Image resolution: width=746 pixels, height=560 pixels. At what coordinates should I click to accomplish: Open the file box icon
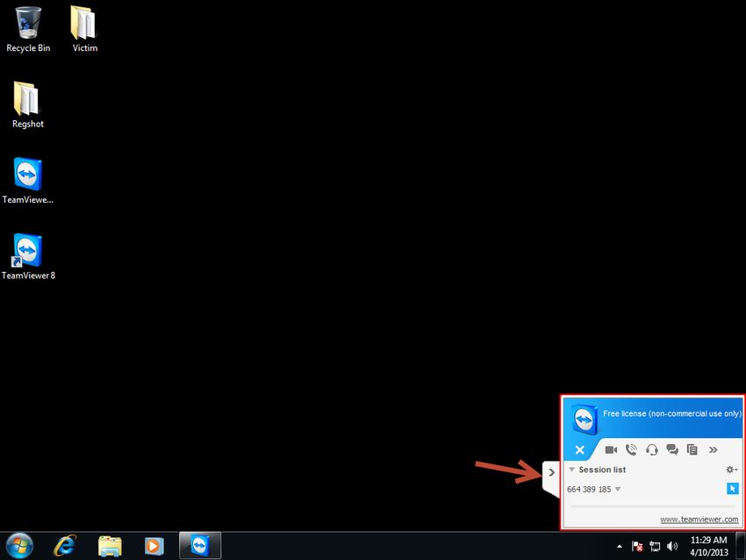692,449
